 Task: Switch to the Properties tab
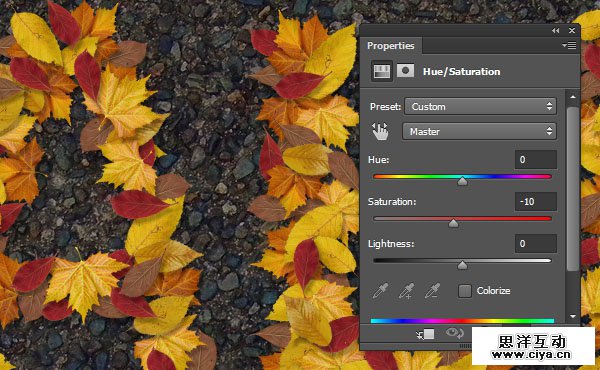coord(391,46)
